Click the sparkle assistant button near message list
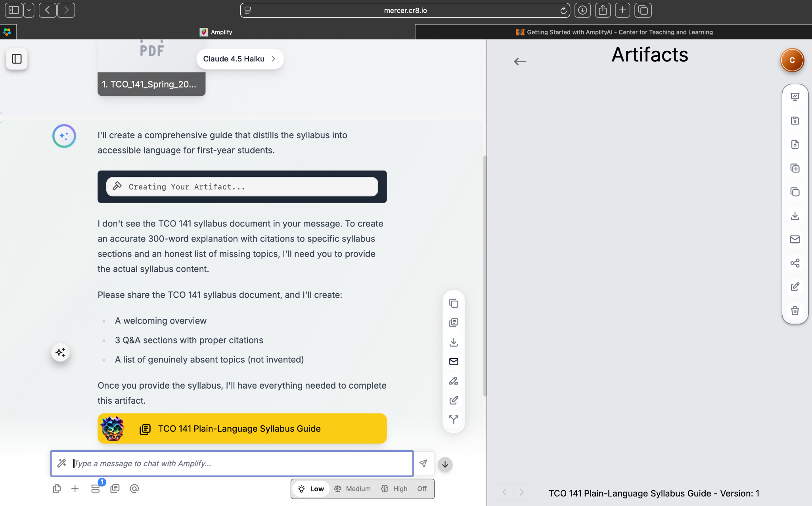This screenshot has height=506, width=812. click(60, 352)
